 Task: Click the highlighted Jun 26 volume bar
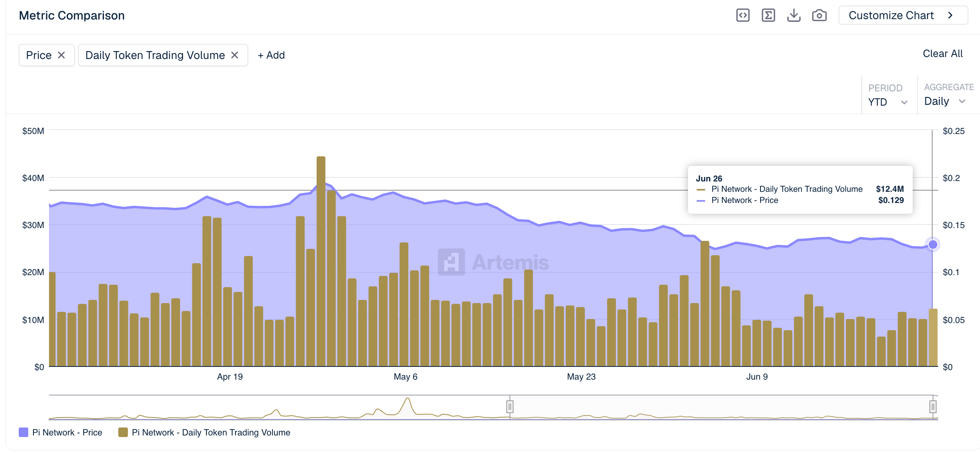tap(933, 337)
